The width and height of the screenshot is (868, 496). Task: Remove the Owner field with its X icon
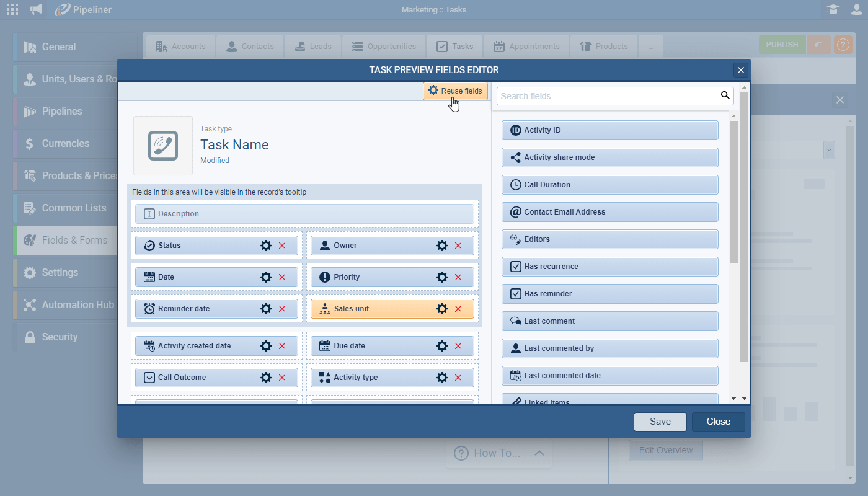pyautogui.click(x=459, y=246)
